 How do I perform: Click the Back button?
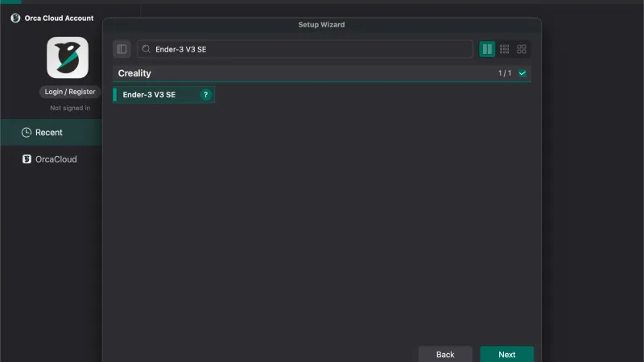tap(445, 354)
